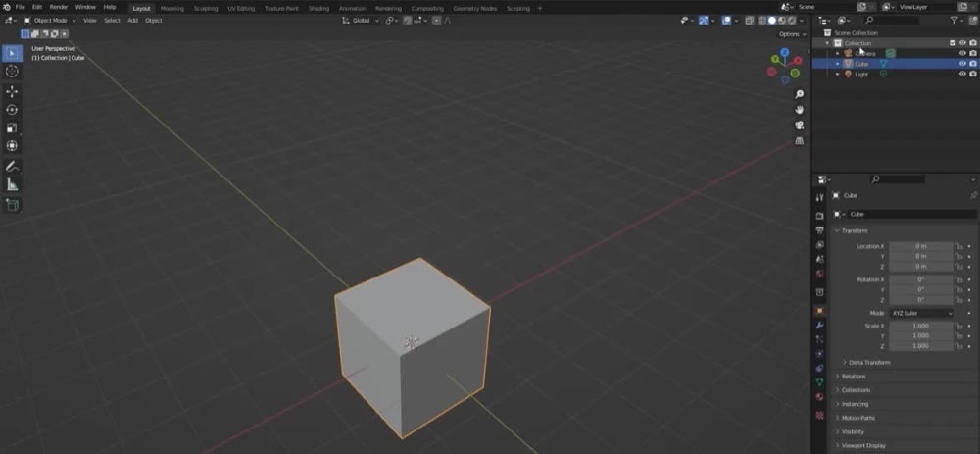
Task: Open the XYZ Euler rotation mode dropdown
Action: 922,313
